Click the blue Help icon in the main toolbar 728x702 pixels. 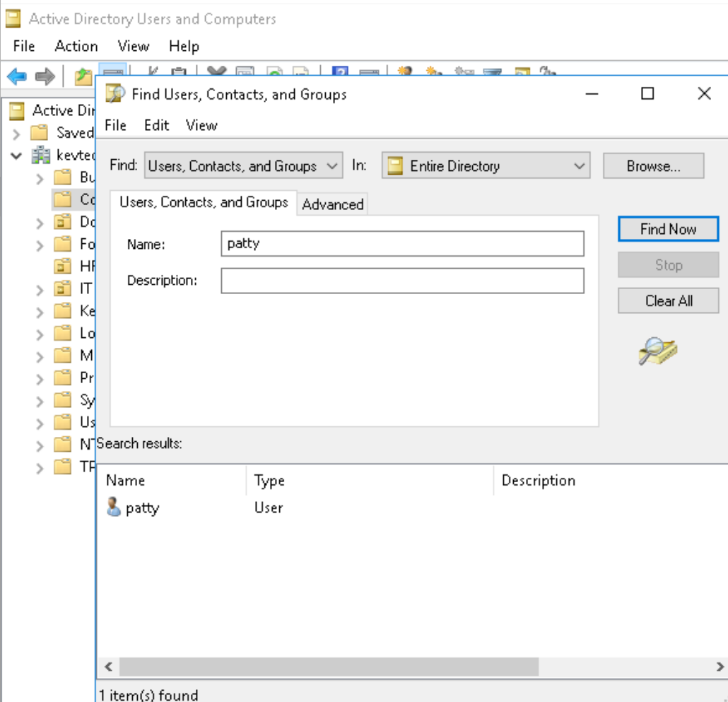click(x=340, y=71)
